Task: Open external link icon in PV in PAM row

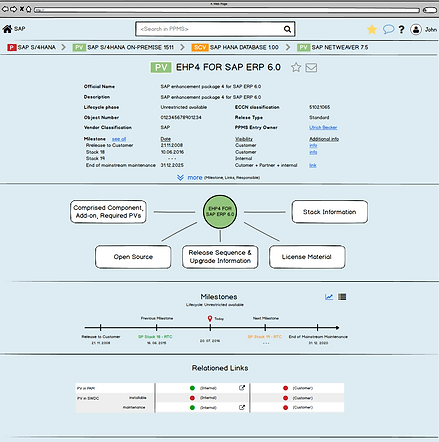Action: point(242,388)
